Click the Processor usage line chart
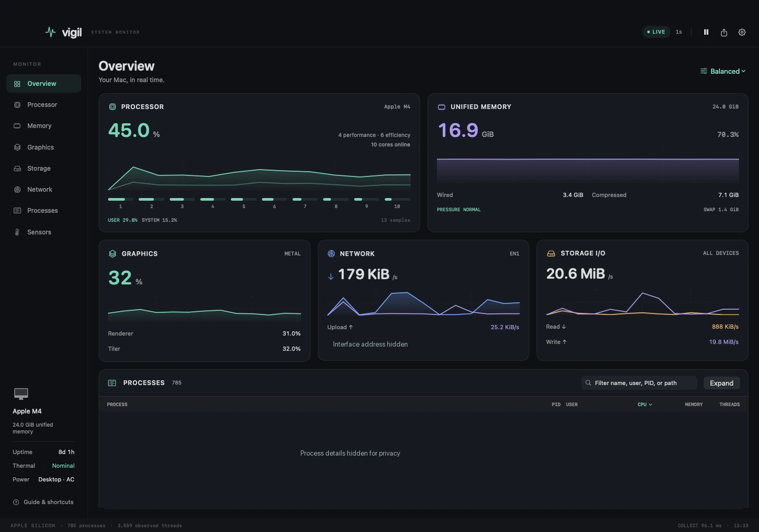The width and height of the screenshot is (759, 532). (x=259, y=174)
